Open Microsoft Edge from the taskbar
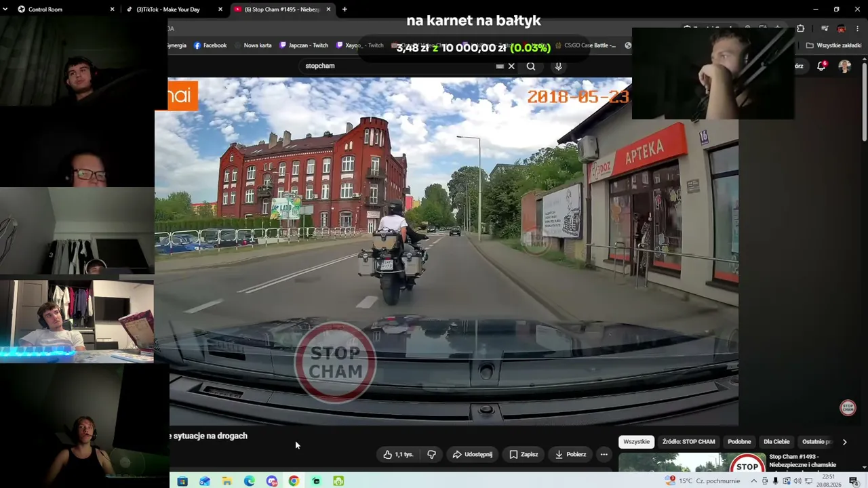Screen dimensions: 868x488 coord(250,481)
